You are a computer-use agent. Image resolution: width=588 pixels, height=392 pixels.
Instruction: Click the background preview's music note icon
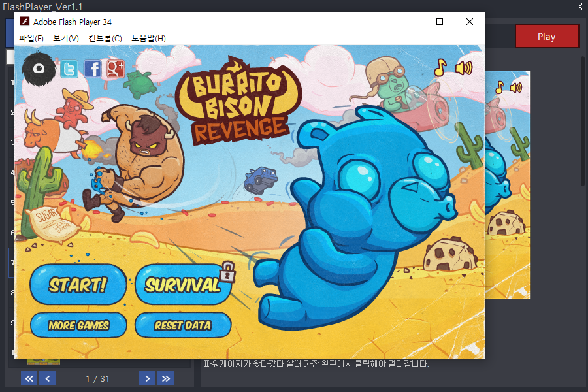point(499,88)
